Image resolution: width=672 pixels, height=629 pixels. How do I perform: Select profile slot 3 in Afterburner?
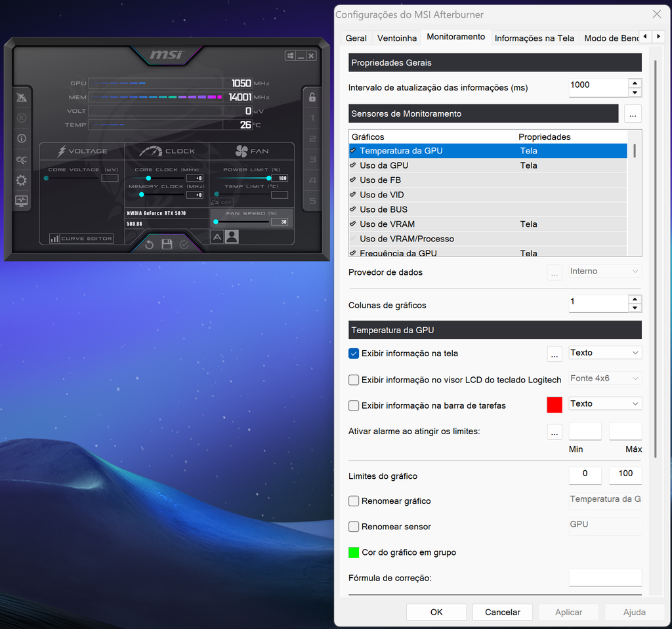tap(312, 159)
